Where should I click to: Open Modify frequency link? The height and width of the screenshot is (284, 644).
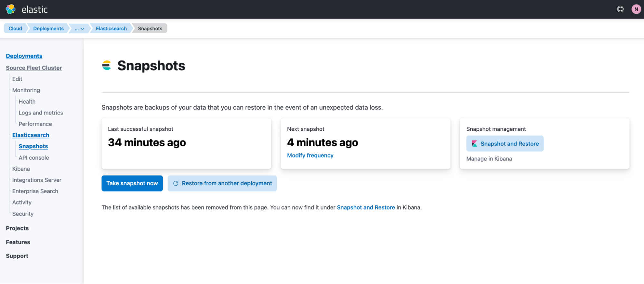310,155
